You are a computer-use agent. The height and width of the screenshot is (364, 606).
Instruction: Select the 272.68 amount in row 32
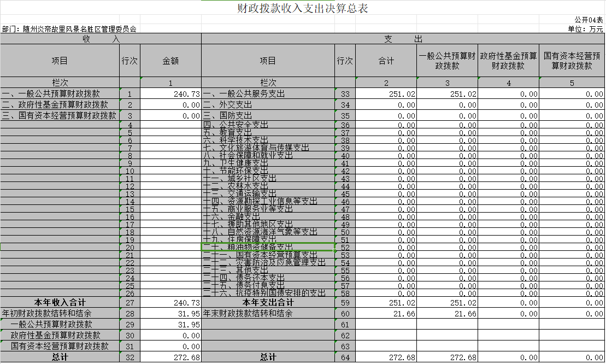click(170, 357)
